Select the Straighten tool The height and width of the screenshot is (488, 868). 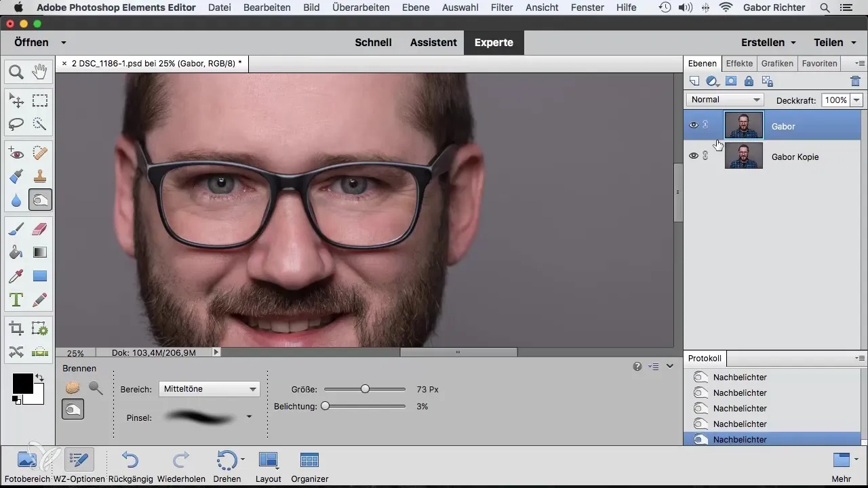[x=40, y=352]
